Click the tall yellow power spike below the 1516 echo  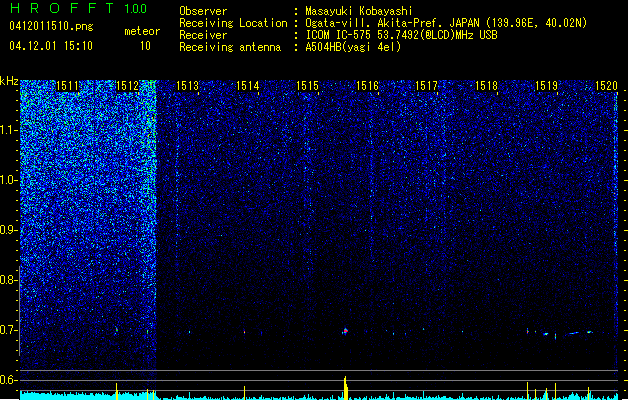[345, 388]
